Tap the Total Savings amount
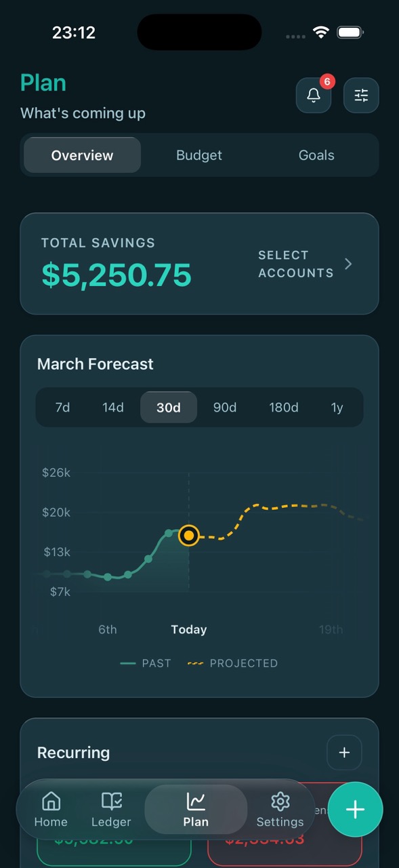Viewport: 399px width, 868px height. pyautogui.click(x=116, y=275)
